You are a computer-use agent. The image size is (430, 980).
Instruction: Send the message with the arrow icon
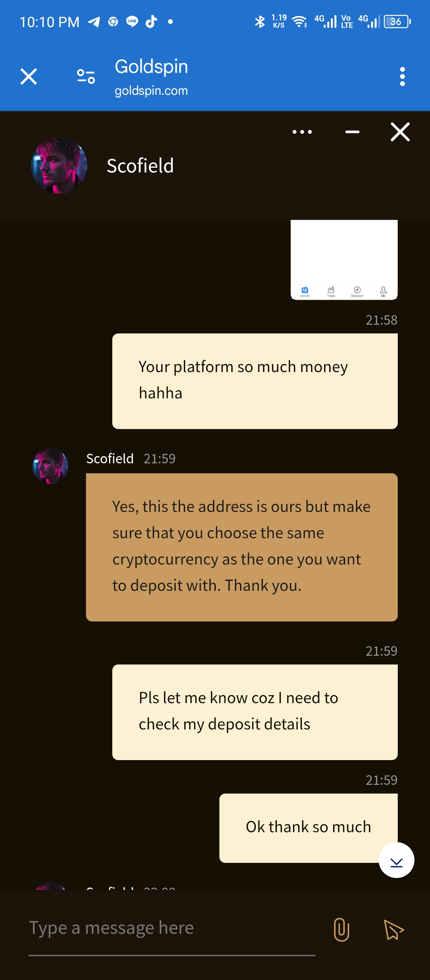393,929
